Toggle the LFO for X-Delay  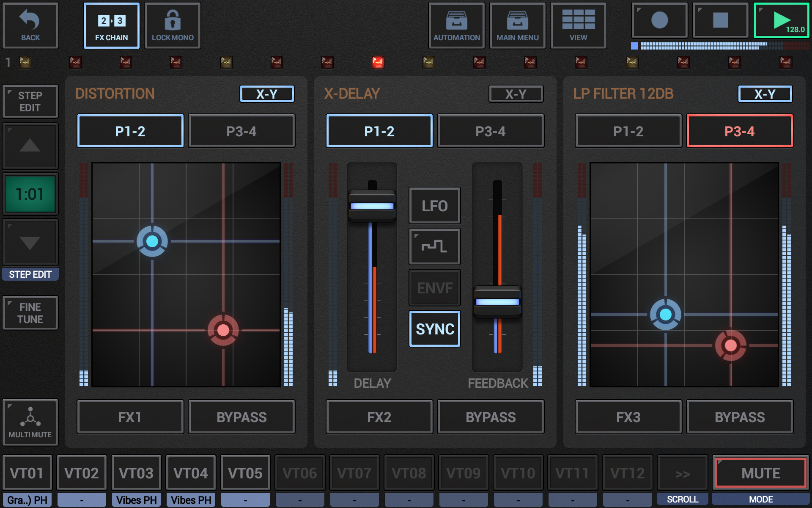click(434, 206)
